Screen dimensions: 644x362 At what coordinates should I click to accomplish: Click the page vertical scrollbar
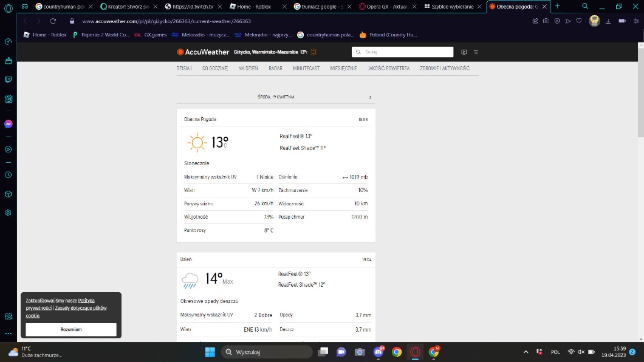coord(640,91)
